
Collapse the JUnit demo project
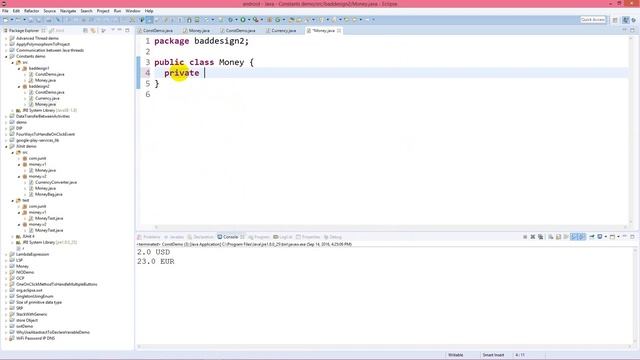pyautogui.click(x=6, y=146)
